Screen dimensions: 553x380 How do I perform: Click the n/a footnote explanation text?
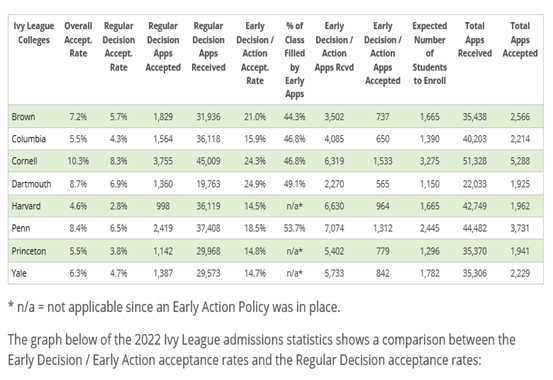pos(174,307)
